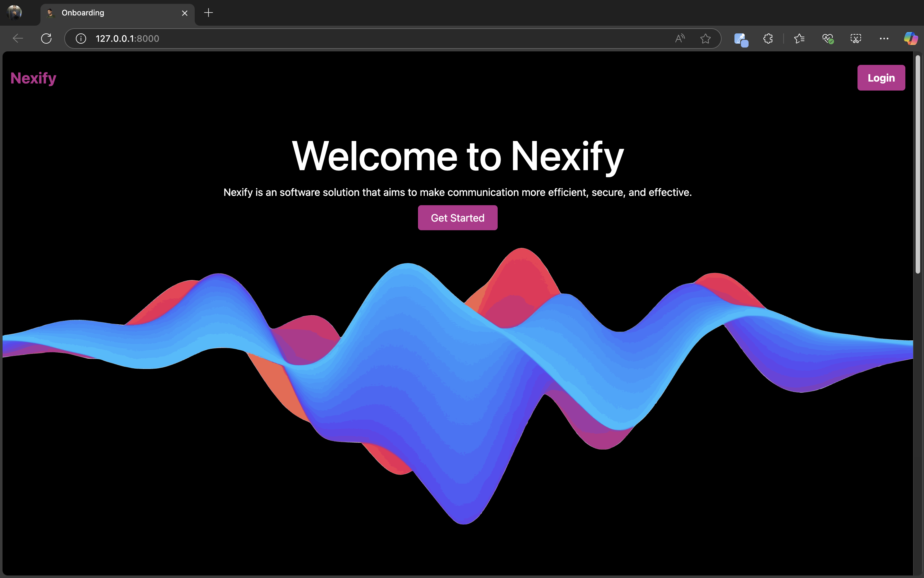Viewport: 924px width, 578px height.
Task: Open site information icon in address bar
Action: (81, 38)
